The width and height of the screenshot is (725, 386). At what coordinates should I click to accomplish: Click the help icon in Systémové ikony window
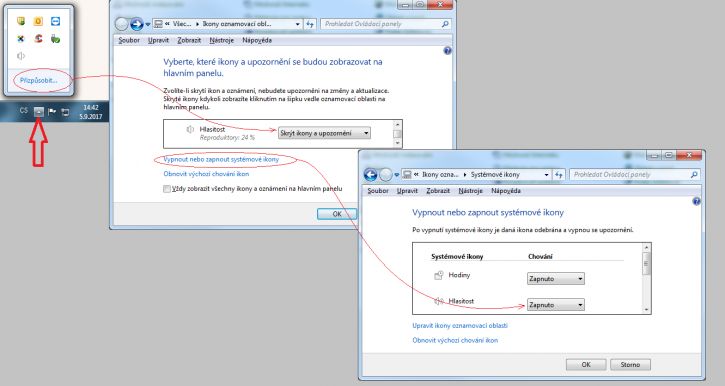696,201
